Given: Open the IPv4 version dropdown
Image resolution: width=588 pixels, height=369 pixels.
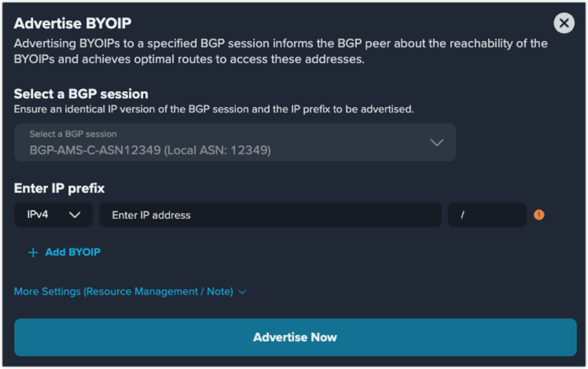Looking at the screenshot, I should tap(53, 215).
